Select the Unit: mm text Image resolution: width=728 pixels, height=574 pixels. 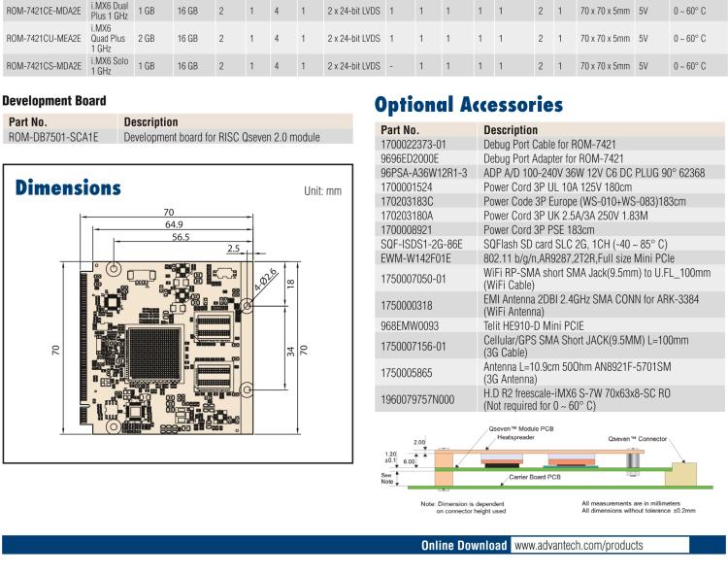(x=322, y=190)
